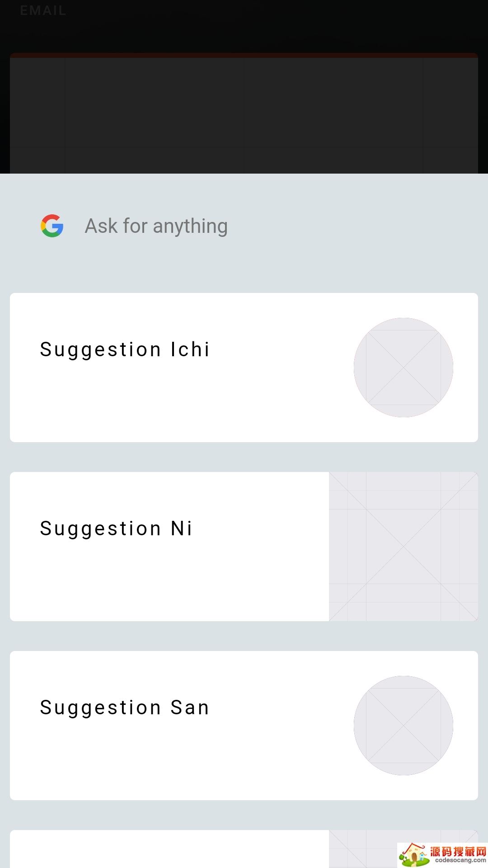
Task: Tap Suggestion Ni's square image placeholder
Action: tap(403, 546)
